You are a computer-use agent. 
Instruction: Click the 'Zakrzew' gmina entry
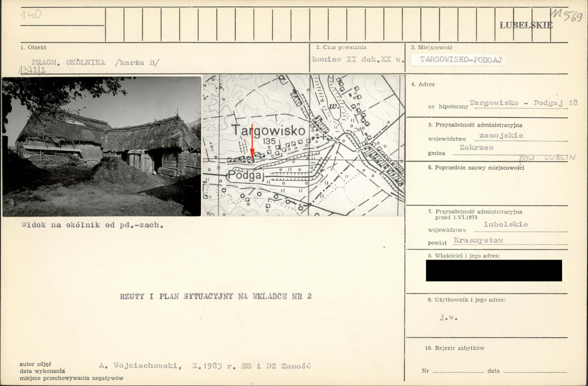coord(476,147)
